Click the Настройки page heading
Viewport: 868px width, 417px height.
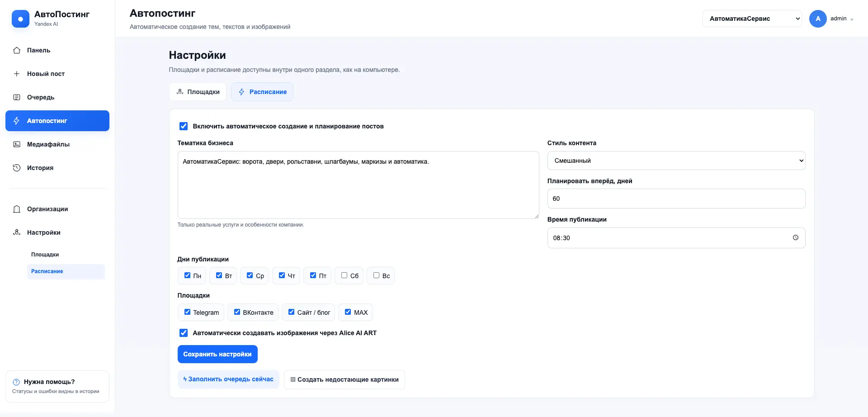point(197,55)
